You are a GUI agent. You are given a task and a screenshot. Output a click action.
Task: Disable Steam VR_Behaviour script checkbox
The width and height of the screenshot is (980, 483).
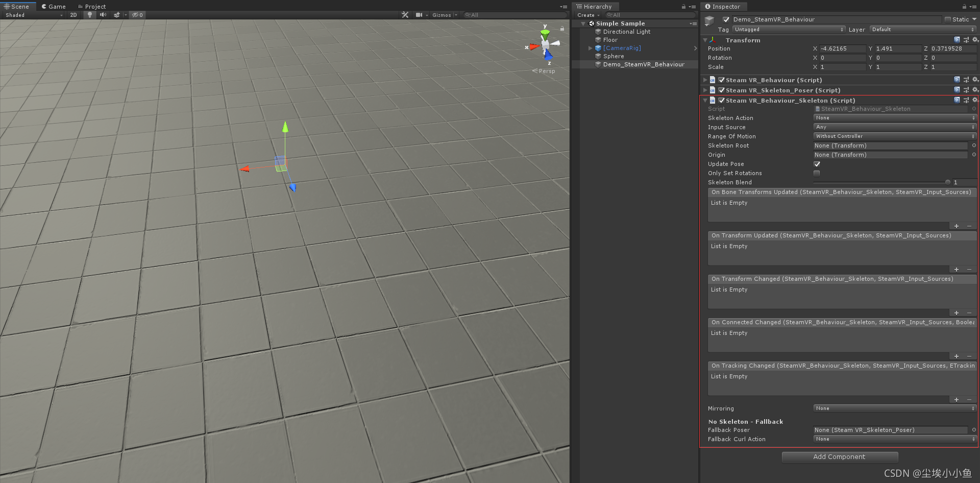(722, 80)
